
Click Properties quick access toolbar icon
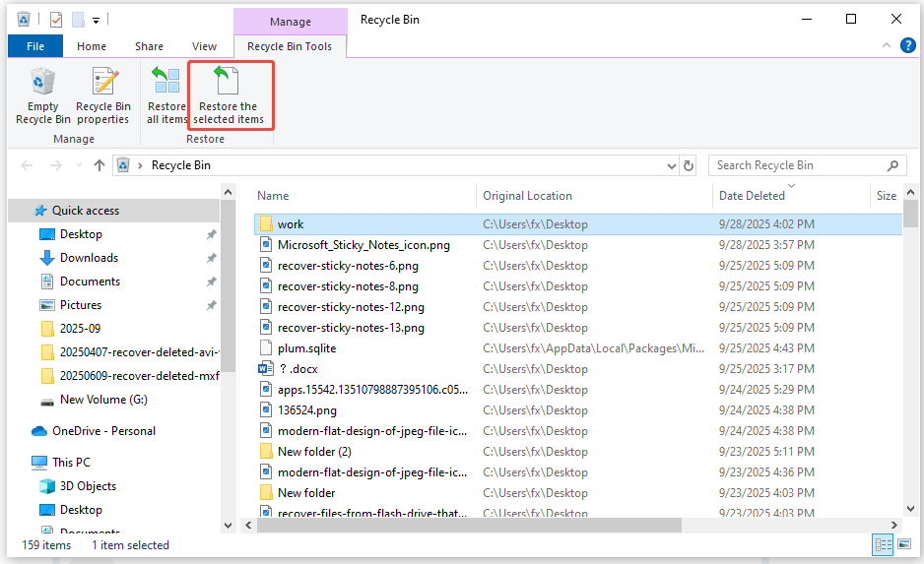(x=56, y=20)
